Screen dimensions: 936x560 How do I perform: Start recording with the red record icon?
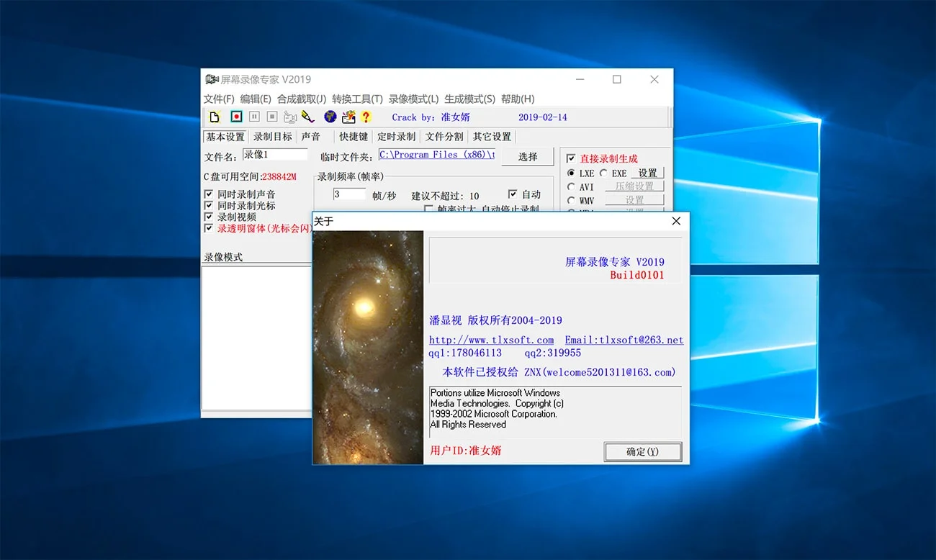point(236,117)
